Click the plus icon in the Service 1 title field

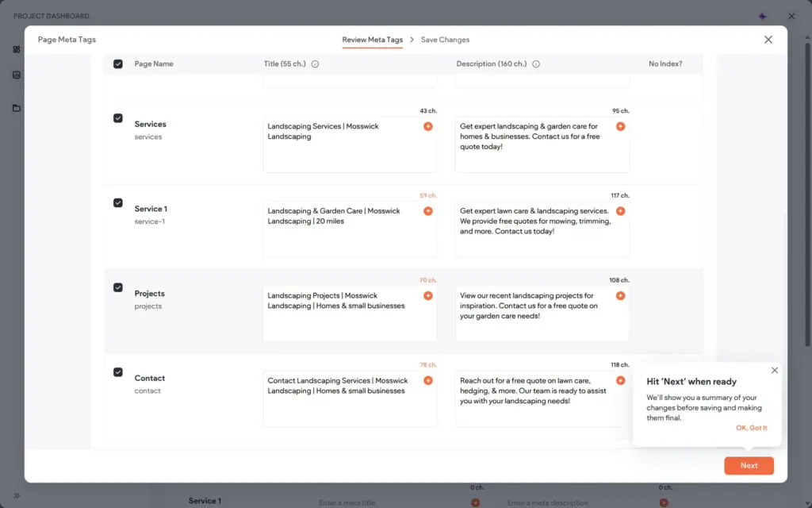[427, 211]
